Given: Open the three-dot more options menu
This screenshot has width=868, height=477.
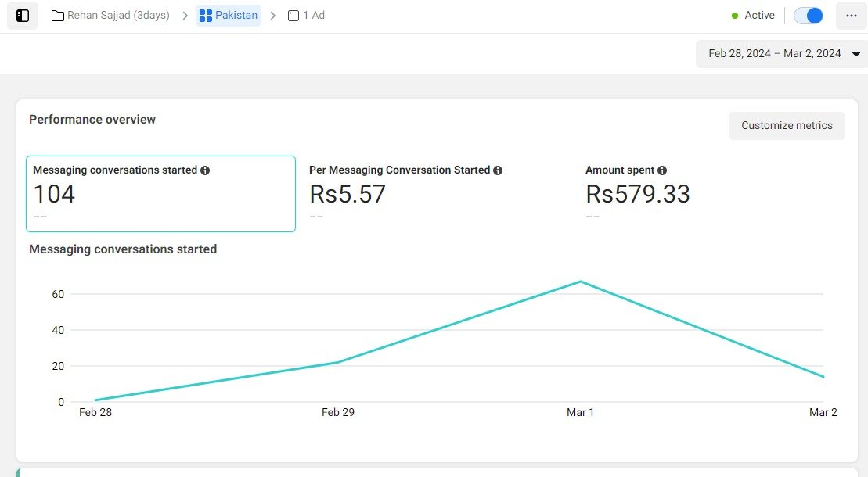Looking at the screenshot, I should click(851, 16).
